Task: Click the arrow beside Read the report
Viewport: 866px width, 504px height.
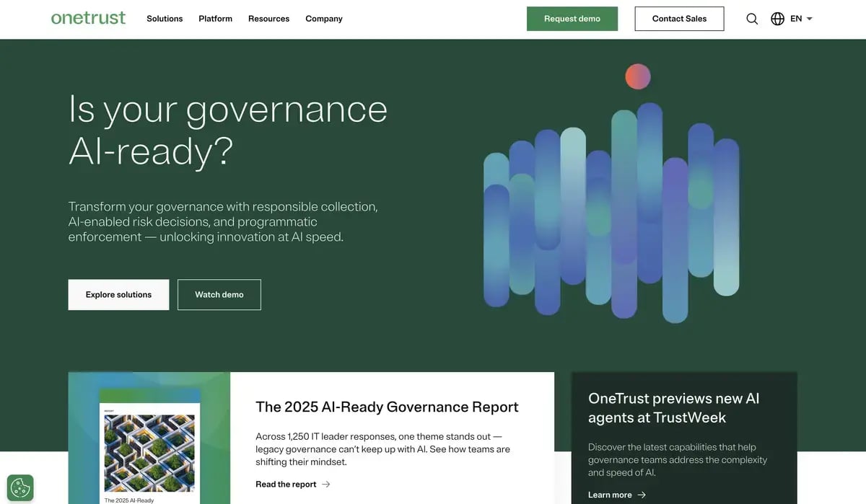Action: coord(325,484)
